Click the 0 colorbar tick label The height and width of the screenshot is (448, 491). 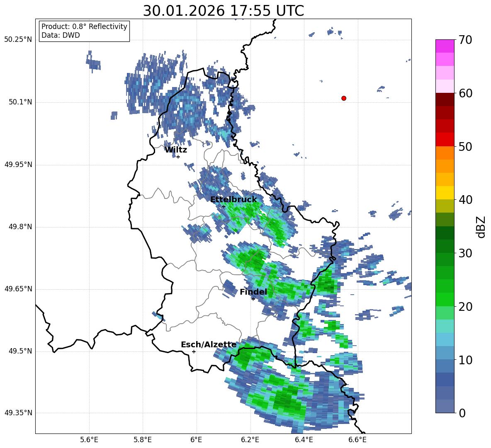462,413
